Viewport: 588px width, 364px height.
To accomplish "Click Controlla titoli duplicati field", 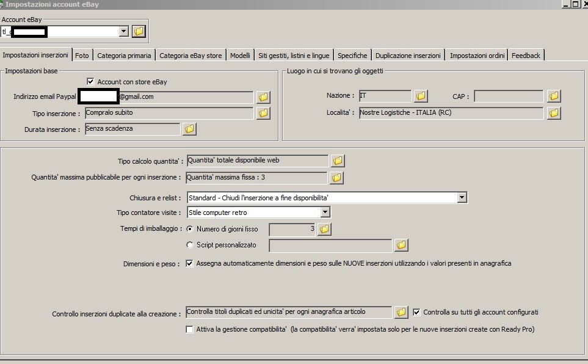I will [289, 312].
